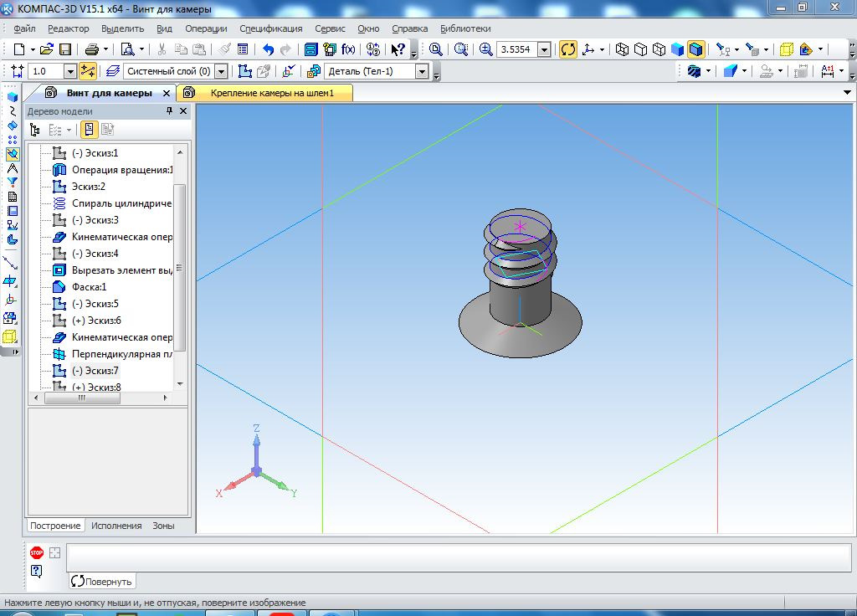Open the Справка menu
Image resolution: width=857 pixels, height=616 pixels.
[409, 28]
